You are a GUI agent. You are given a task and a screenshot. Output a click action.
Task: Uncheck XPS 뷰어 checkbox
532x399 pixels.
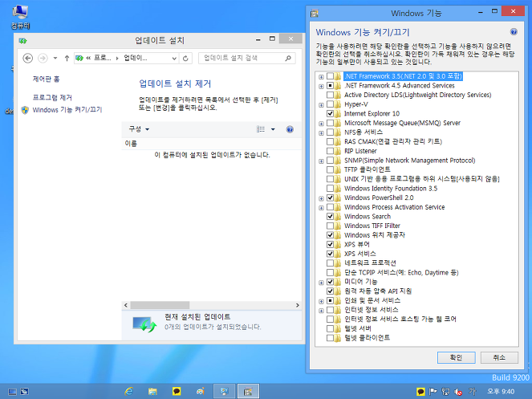pyautogui.click(x=330, y=244)
